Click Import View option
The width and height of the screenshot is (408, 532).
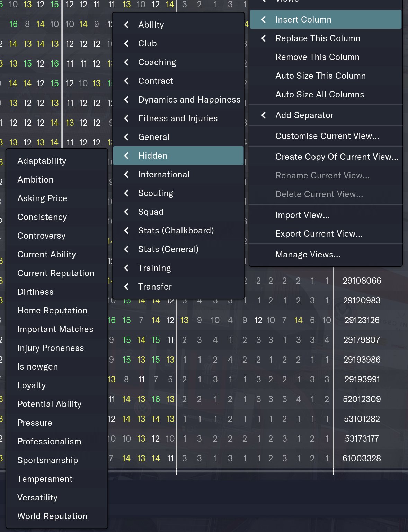[x=302, y=215]
